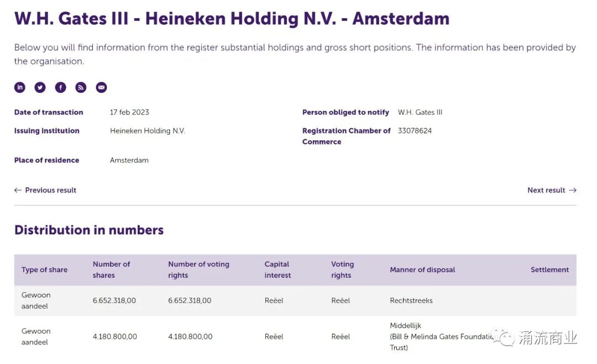Click the left arrow beside Previous result

pos(18,190)
